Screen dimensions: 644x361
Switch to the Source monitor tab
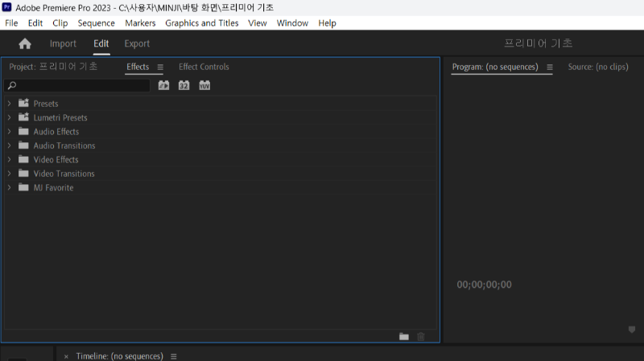[x=598, y=67]
